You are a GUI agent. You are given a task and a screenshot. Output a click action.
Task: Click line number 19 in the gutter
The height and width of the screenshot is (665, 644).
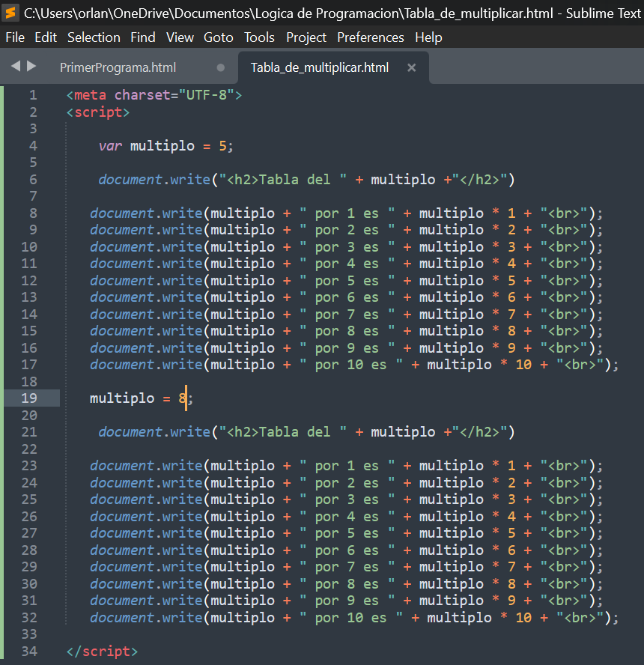click(x=29, y=398)
